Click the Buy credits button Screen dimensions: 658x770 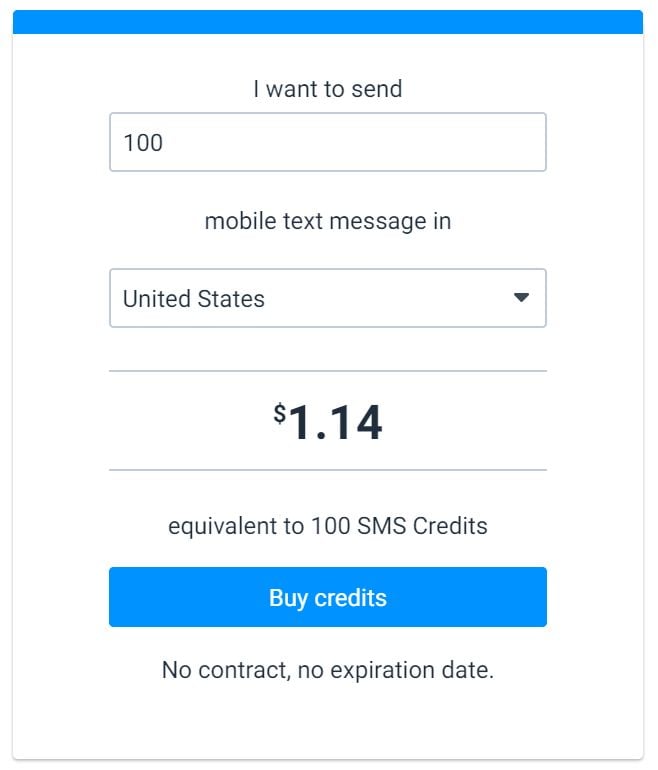click(x=328, y=597)
